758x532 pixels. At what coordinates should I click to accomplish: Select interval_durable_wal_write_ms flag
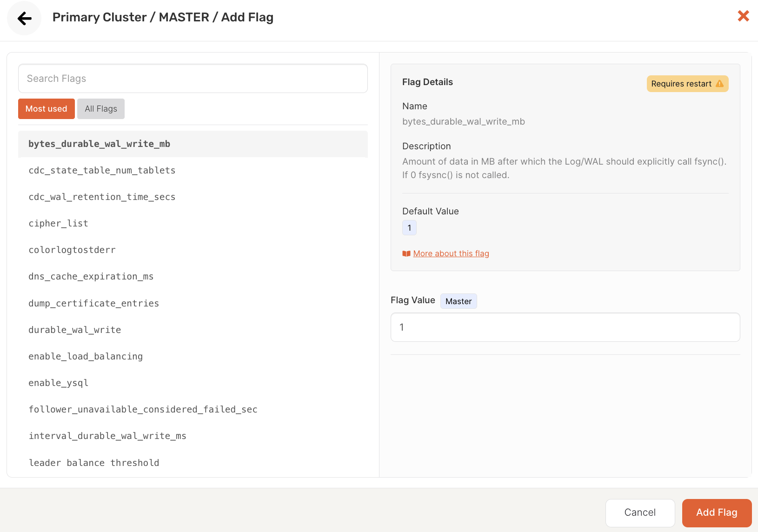(193, 436)
